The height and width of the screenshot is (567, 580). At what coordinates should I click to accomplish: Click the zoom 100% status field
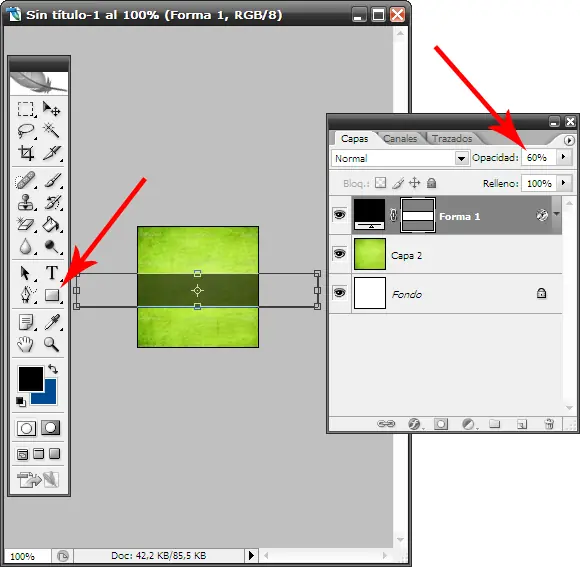click(27, 556)
